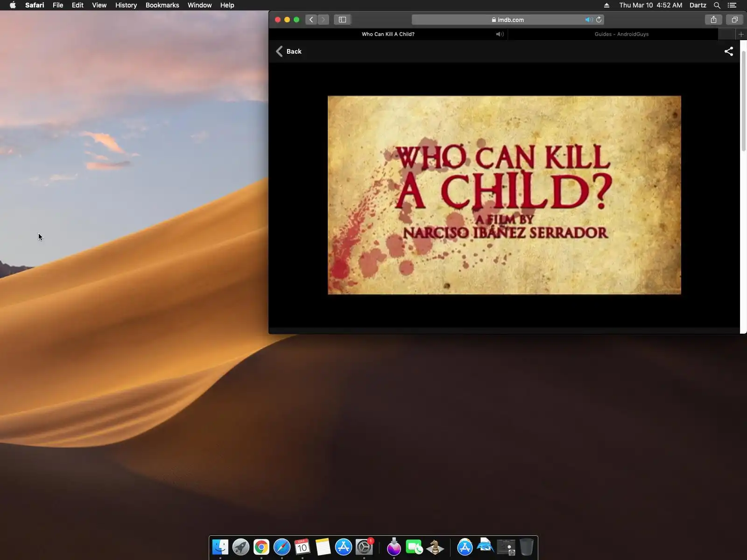747x560 pixels.
Task: Open Notification Center
Action: (732, 5)
